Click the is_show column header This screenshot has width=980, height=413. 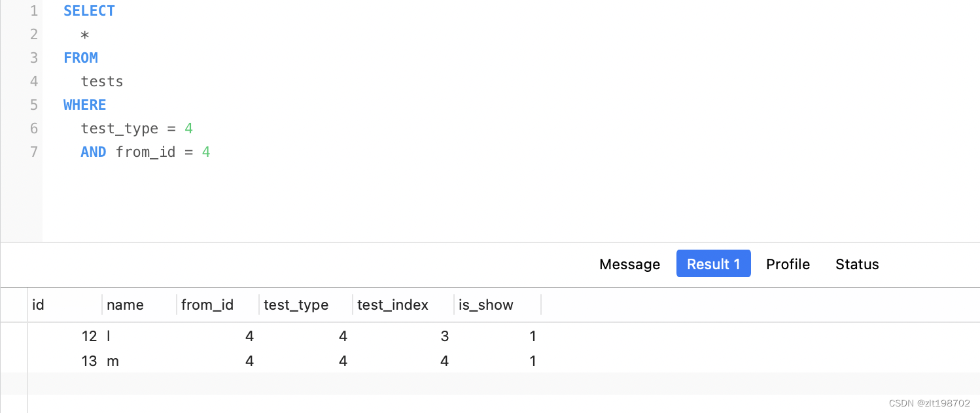pyautogui.click(x=485, y=305)
